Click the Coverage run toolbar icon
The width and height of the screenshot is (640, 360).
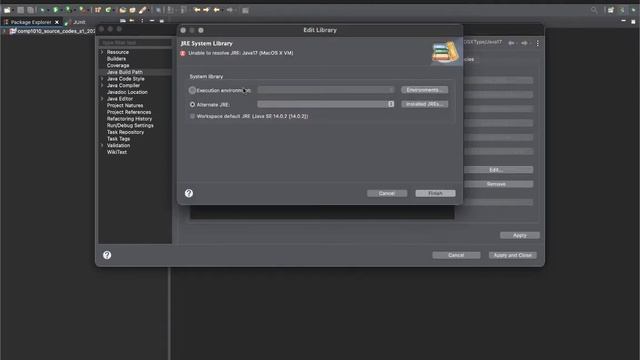coord(68,10)
